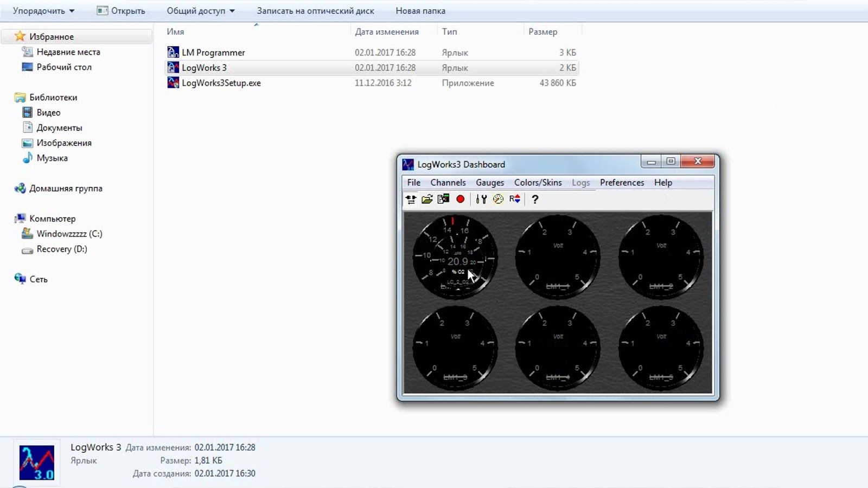Open the Общий доступ dropdown
The image size is (868, 488).
(x=201, y=11)
